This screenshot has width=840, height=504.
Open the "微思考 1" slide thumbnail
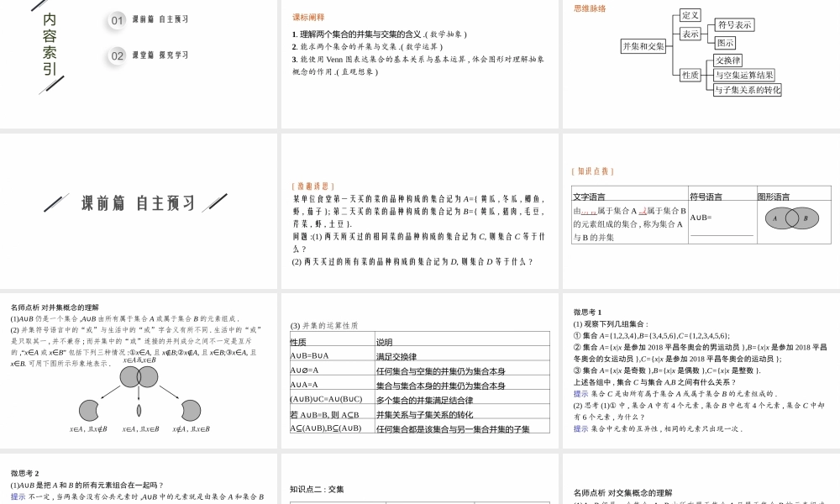700,370
